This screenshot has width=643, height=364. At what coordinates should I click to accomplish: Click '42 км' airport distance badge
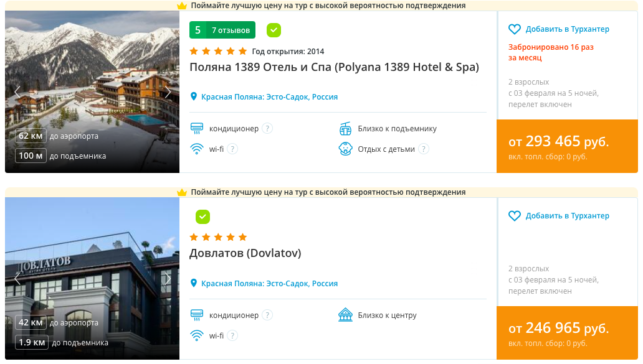click(31, 323)
